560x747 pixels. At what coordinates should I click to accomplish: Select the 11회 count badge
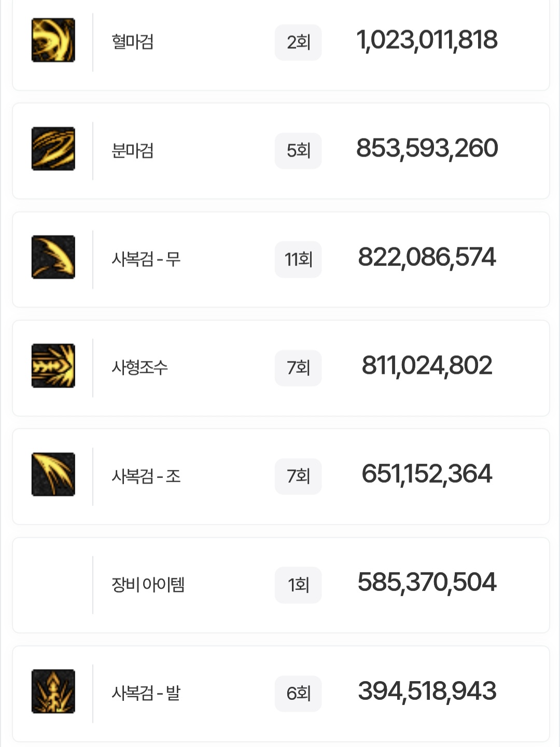point(298,259)
